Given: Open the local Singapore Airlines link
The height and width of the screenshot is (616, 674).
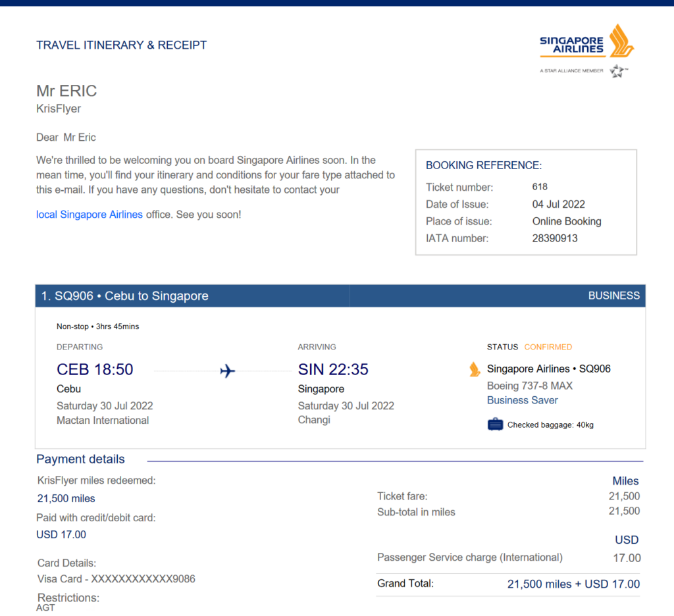Looking at the screenshot, I should click(x=90, y=215).
